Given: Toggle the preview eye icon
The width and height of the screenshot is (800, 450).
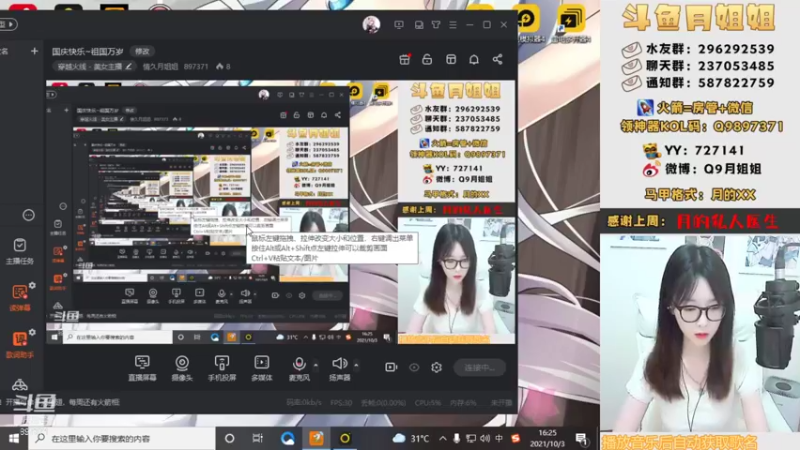Looking at the screenshot, I should click(x=414, y=367).
